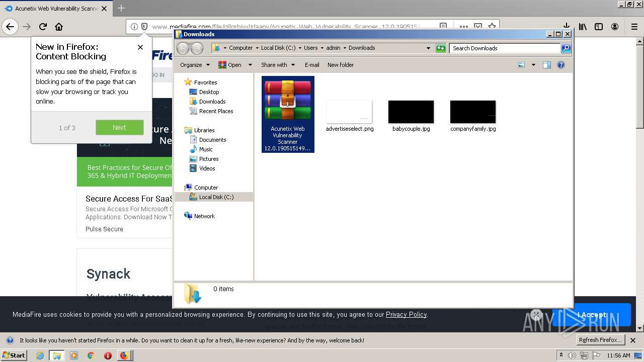644x362 pixels.
Task: Open page actions menu
Action: pyautogui.click(x=463, y=27)
